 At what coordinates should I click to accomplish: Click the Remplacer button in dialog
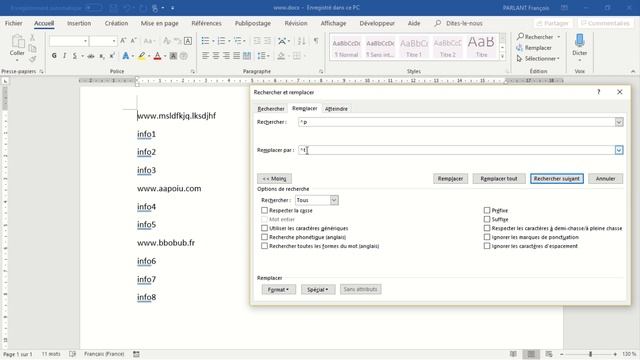(x=450, y=179)
